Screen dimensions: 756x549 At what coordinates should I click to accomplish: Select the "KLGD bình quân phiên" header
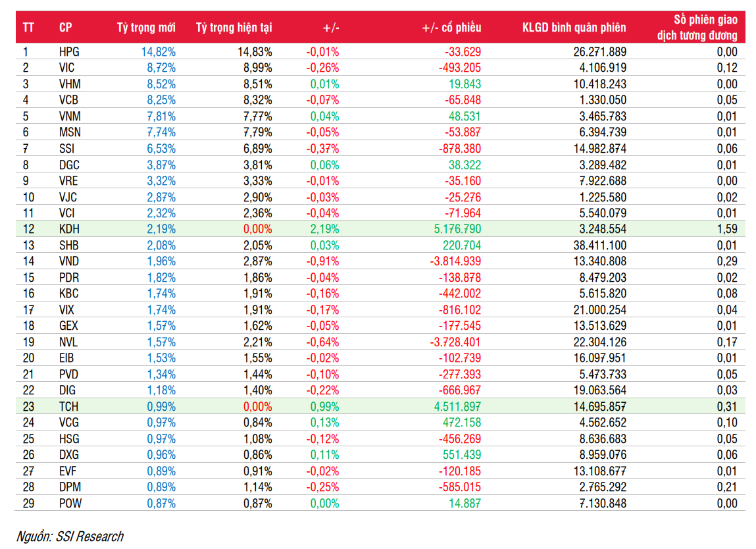[x=574, y=28]
